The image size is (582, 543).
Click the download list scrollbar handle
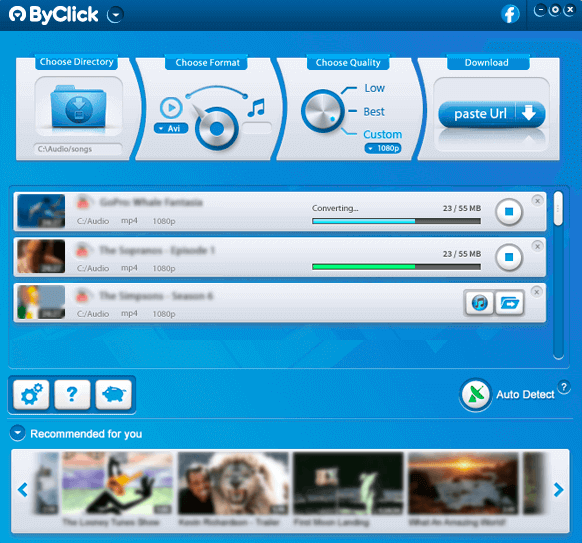[x=558, y=209]
